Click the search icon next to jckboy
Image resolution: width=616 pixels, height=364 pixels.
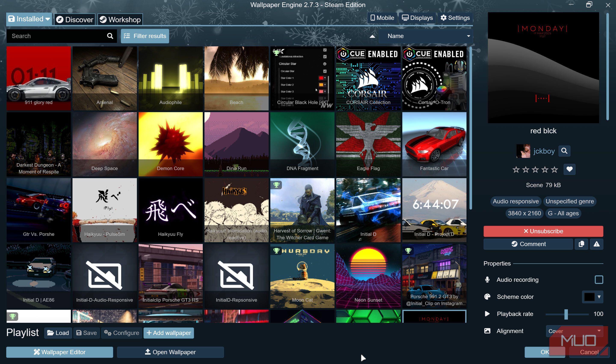[564, 151]
